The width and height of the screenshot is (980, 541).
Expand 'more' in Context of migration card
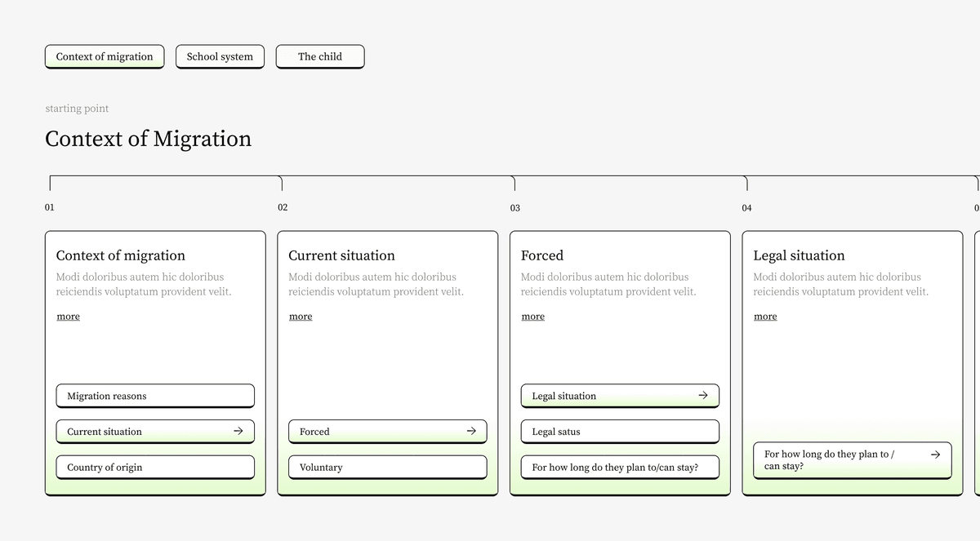click(x=68, y=317)
